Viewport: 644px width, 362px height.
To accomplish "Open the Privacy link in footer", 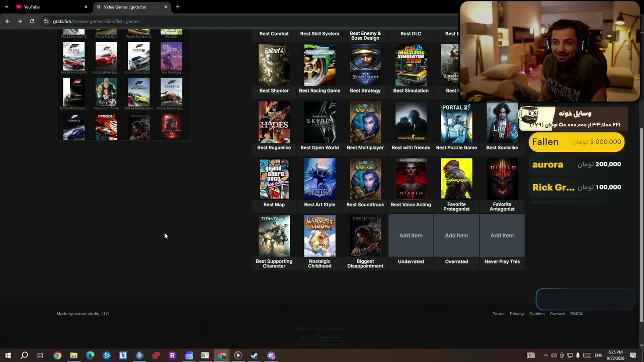I will click(517, 314).
